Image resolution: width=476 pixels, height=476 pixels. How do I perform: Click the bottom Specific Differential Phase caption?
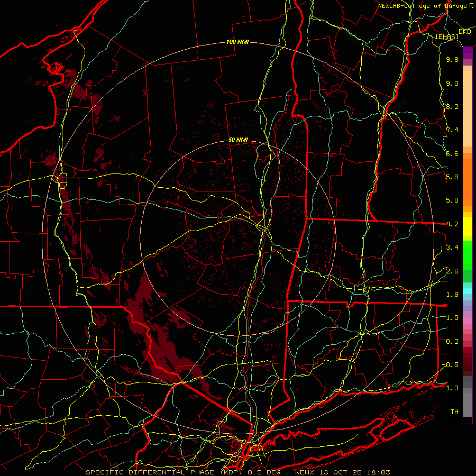tap(237, 472)
